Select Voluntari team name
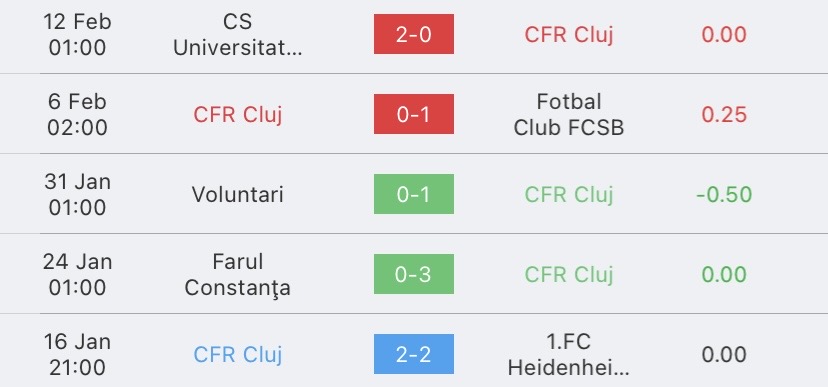 click(238, 194)
